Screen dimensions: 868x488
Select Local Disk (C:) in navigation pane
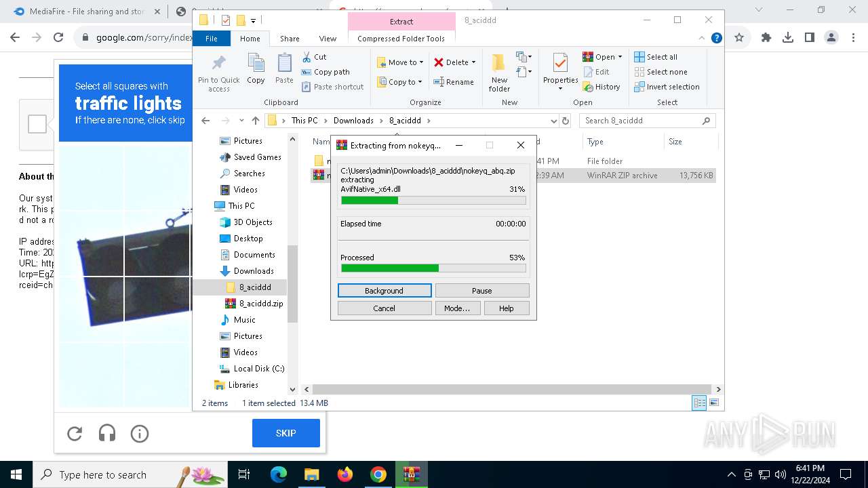coord(259,369)
